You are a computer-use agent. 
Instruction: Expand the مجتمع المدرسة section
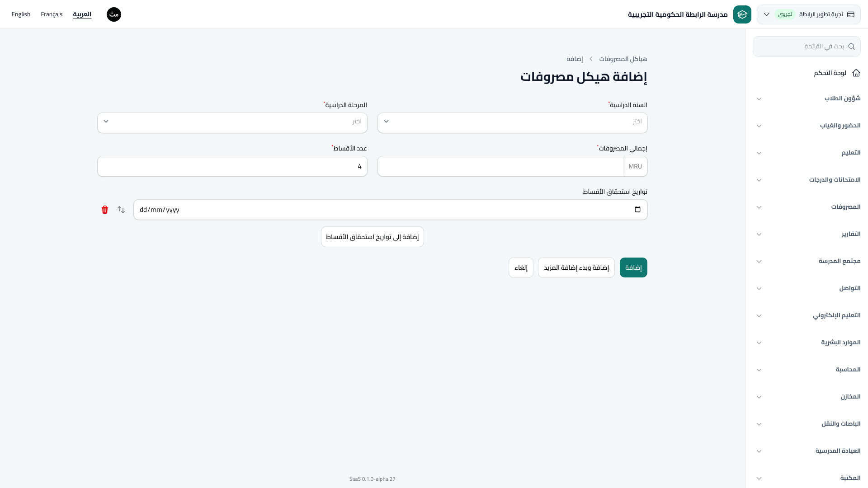coord(807,261)
